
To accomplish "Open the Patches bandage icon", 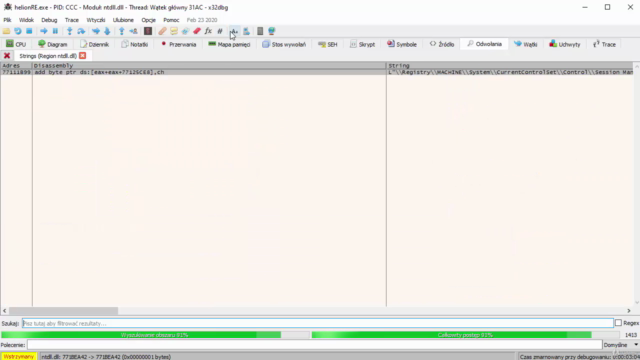I will [x=162, y=31].
